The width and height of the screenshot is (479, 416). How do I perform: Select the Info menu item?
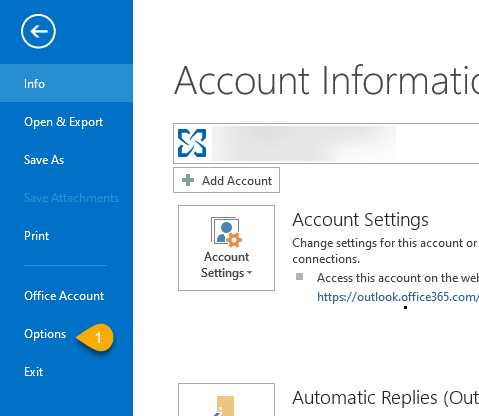point(66,83)
